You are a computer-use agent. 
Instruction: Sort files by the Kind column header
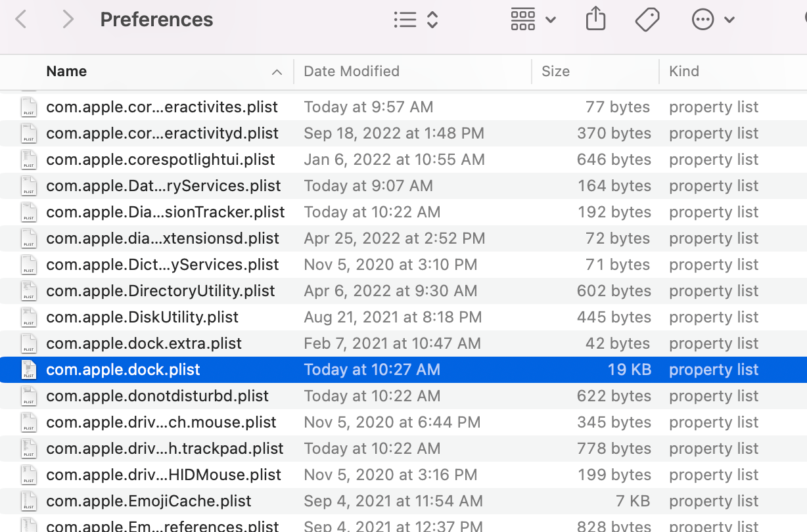(684, 71)
